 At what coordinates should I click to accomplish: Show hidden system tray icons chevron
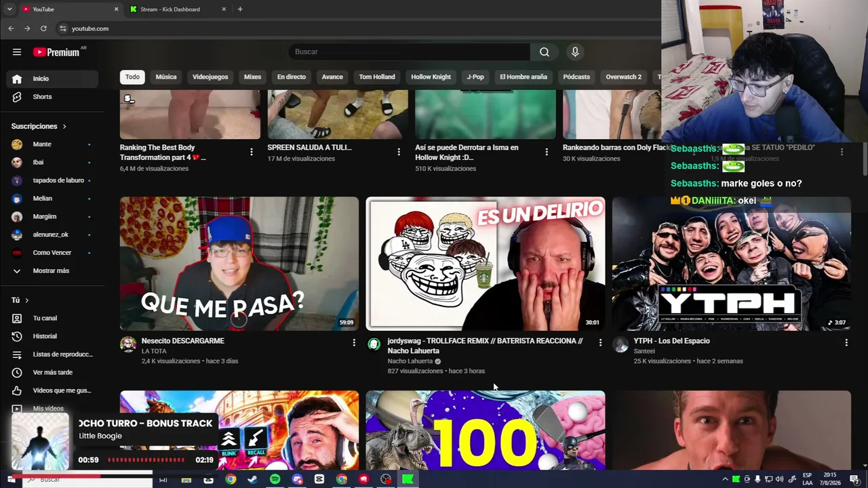[725, 479]
